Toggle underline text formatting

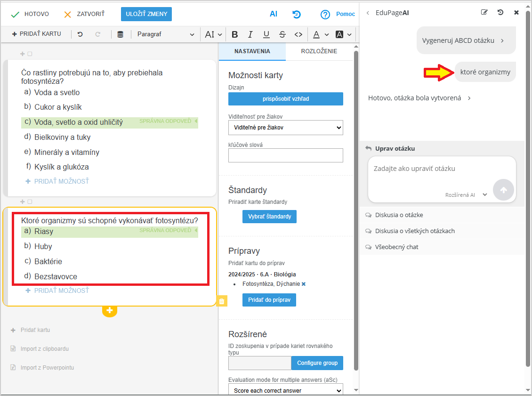tap(266, 34)
